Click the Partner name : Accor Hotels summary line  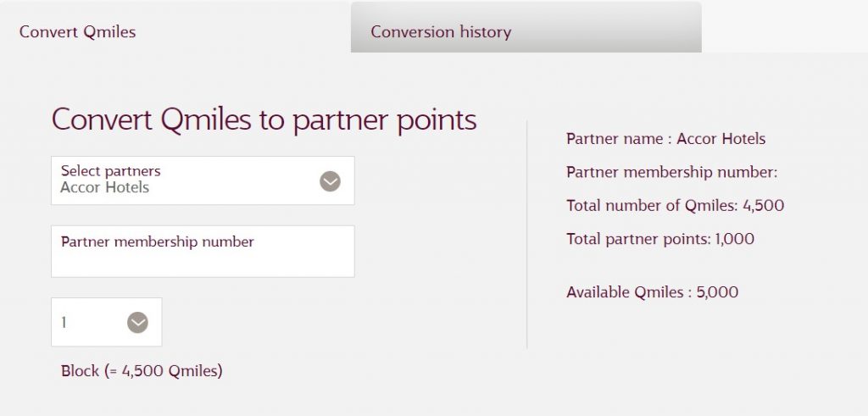click(666, 139)
